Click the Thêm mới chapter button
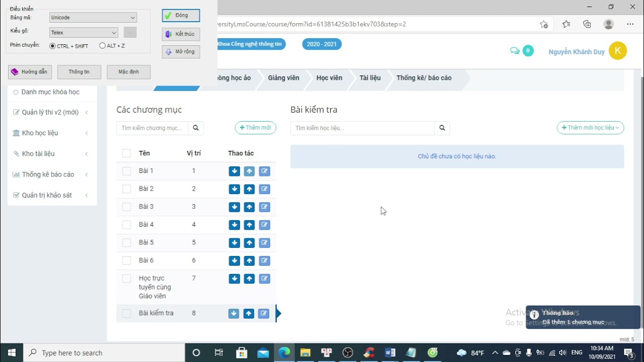 point(255,128)
